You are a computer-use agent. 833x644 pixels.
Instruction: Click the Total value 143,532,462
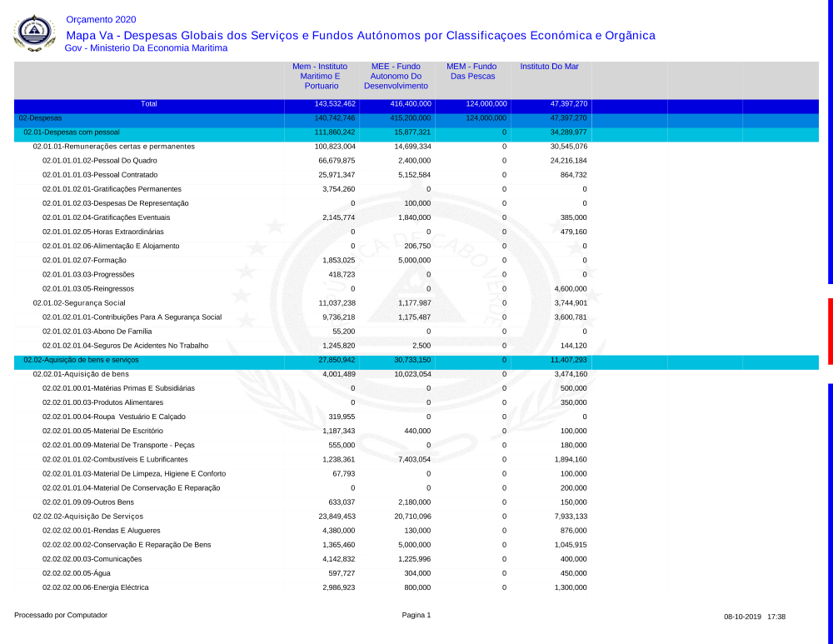pyautogui.click(x=334, y=104)
